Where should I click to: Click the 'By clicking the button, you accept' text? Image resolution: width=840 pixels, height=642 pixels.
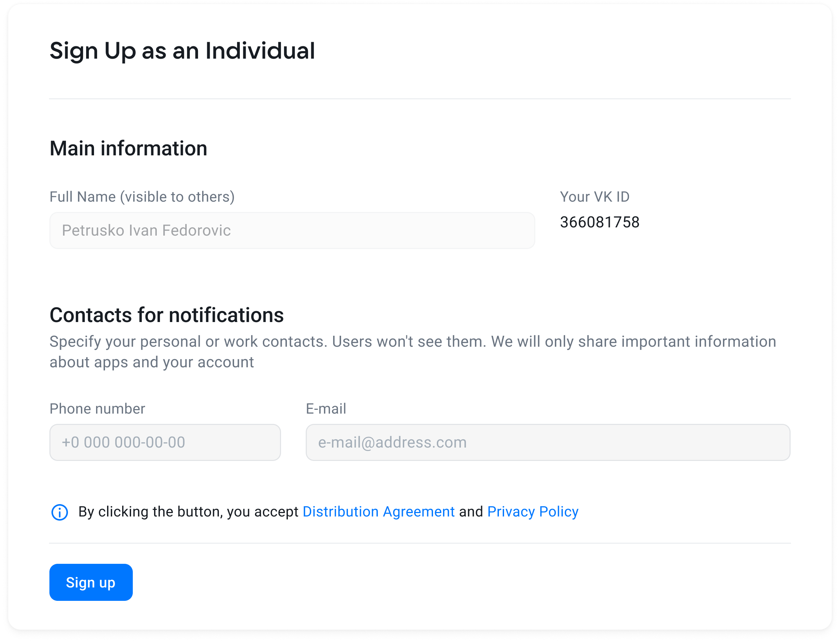tap(188, 512)
